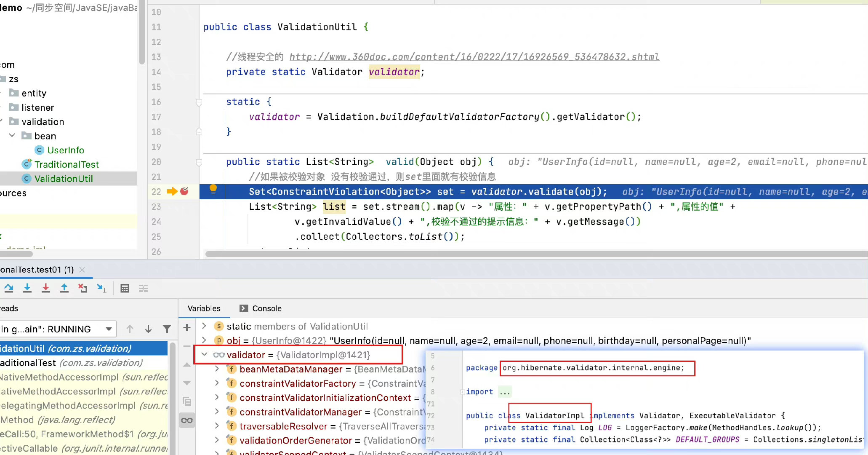Click the duplicate watch copy icon

click(187, 401)
